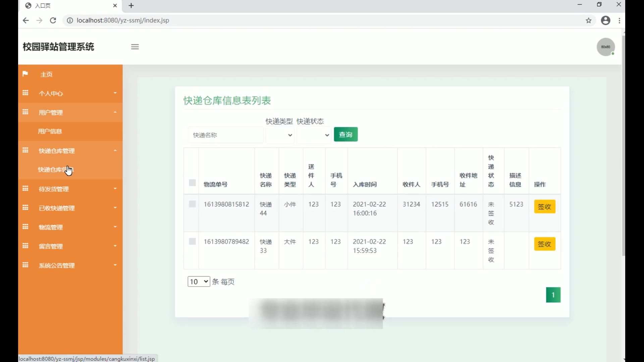Click grid icon next to 物流管理
The image size is (644, 362).
pyautogui.click(x=25, y=227)
